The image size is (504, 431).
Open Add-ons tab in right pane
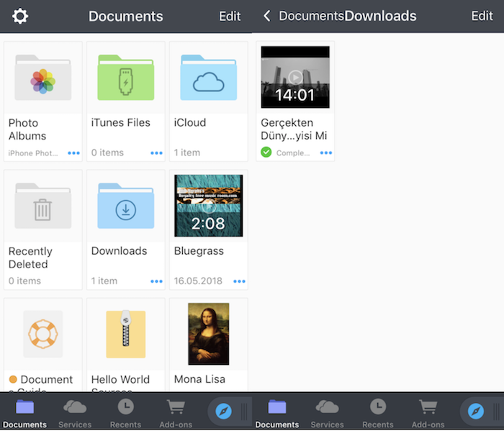(428, 412)
